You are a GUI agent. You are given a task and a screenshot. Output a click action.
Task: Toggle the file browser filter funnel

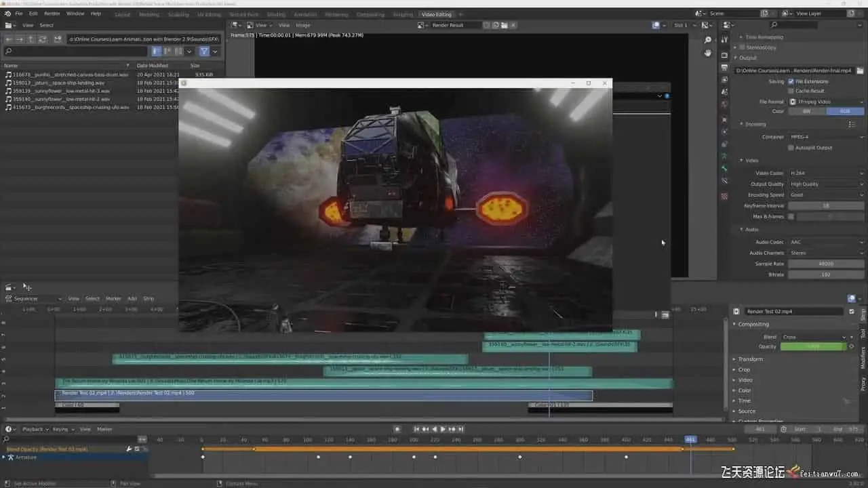click(x=203, y=51)
